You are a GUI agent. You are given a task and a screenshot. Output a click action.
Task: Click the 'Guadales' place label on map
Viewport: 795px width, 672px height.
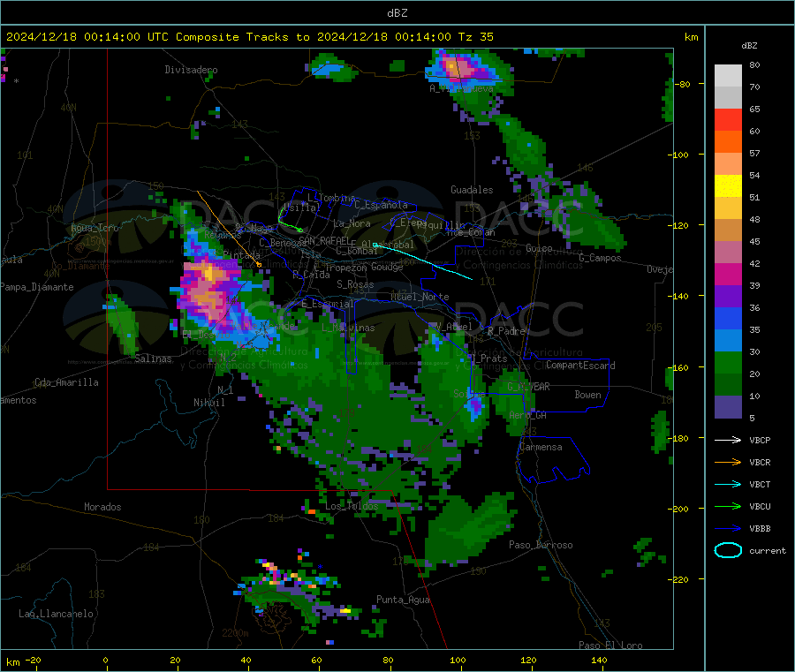472,190
